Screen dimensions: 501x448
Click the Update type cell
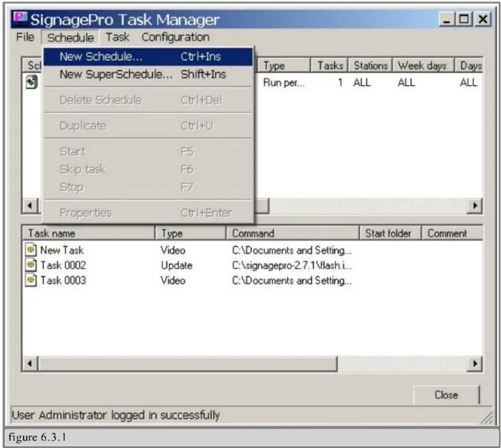point(176,265)
